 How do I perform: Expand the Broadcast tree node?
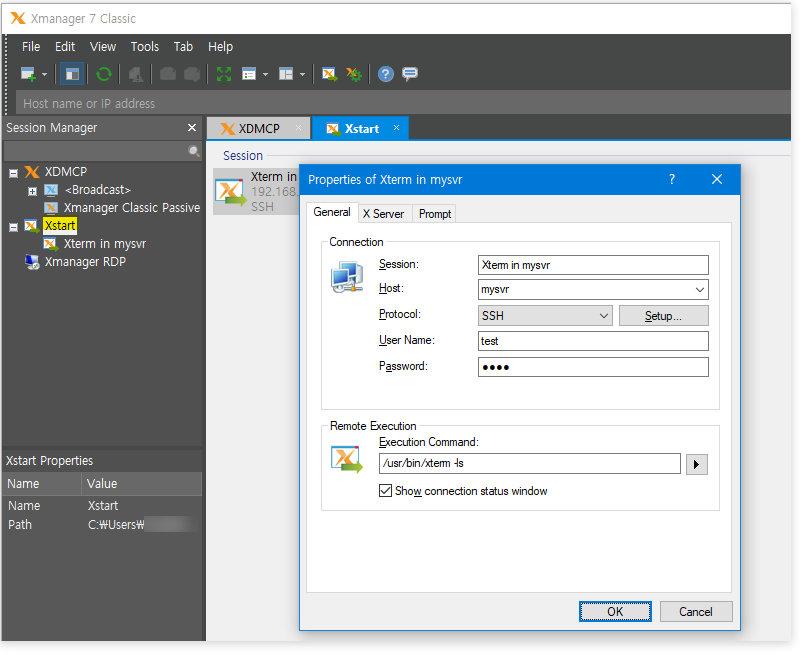coord(32,190)
